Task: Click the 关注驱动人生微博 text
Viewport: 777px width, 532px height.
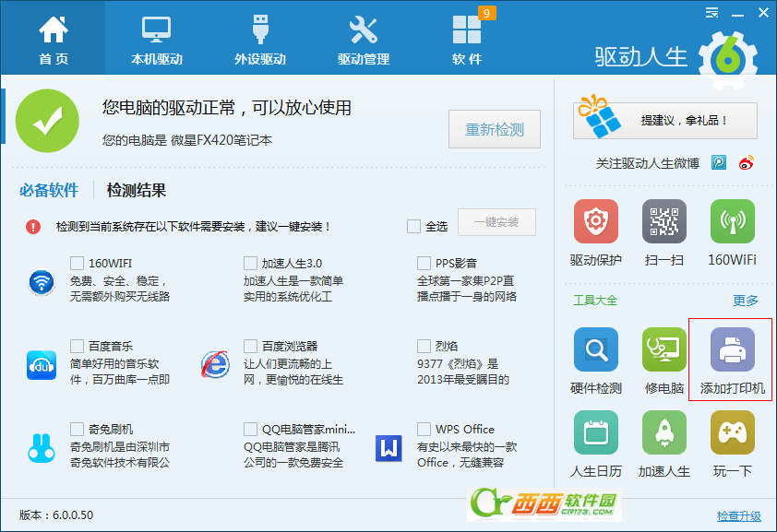Action: pyautogui.click(x=647, y=163)
